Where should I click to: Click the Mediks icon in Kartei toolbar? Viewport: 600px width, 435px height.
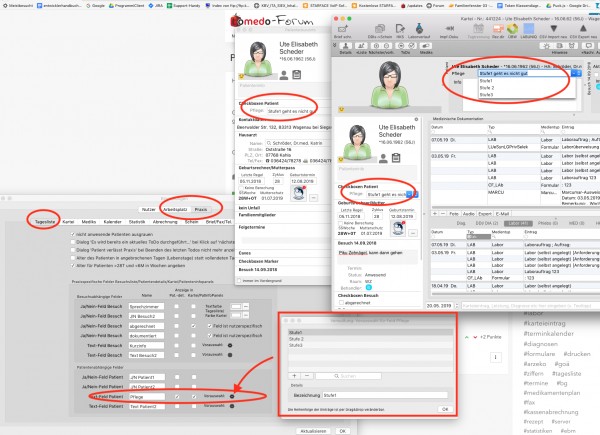(x=426, y=46)
